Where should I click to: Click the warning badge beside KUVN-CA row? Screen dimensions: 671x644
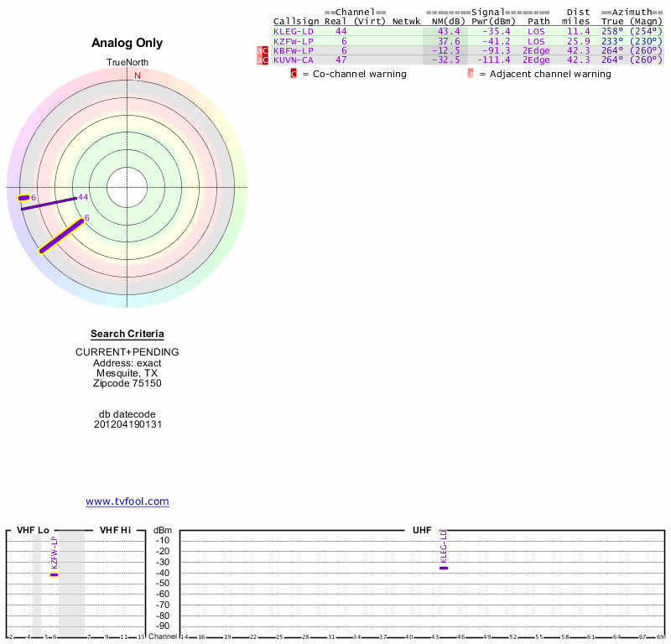[263, 60]
